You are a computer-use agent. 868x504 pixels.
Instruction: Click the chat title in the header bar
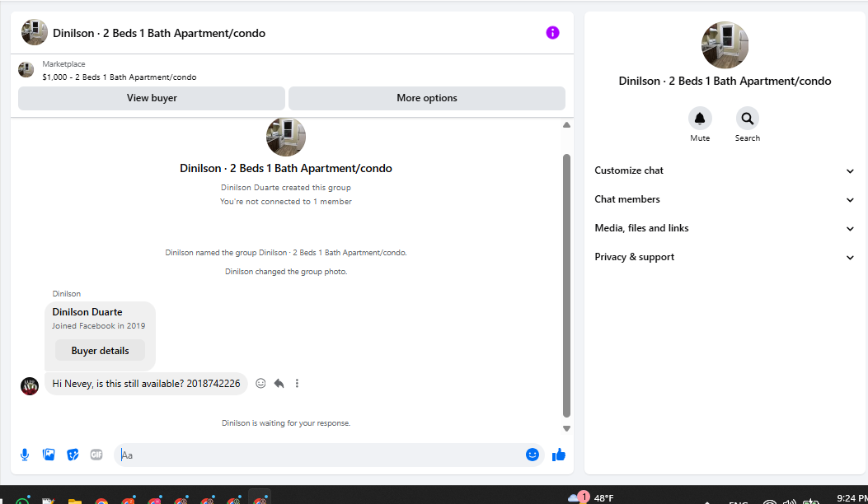coord(159,33)
